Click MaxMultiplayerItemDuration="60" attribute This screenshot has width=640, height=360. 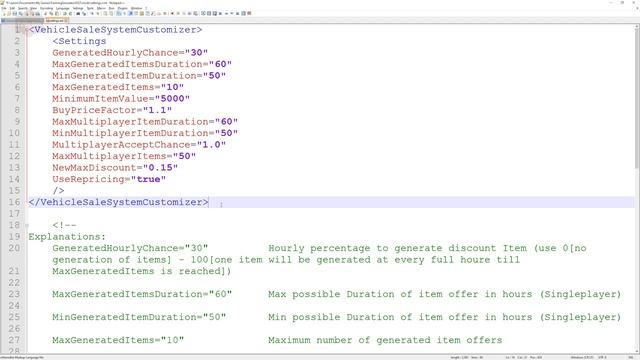point(145,122)
